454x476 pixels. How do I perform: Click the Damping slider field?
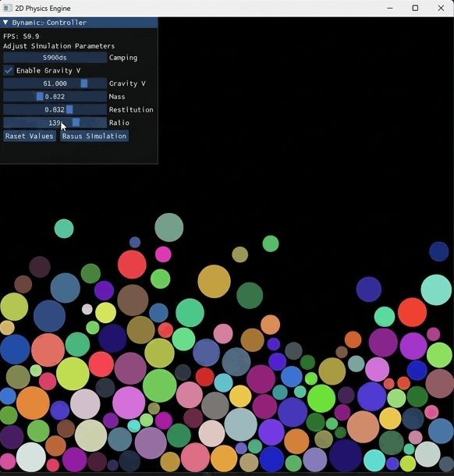55,58
